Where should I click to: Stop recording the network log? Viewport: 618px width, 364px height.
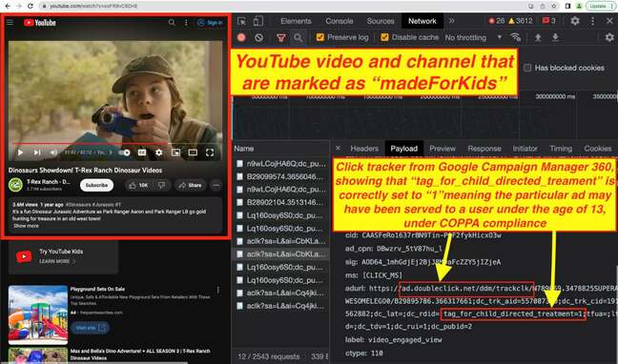point(241,38)
